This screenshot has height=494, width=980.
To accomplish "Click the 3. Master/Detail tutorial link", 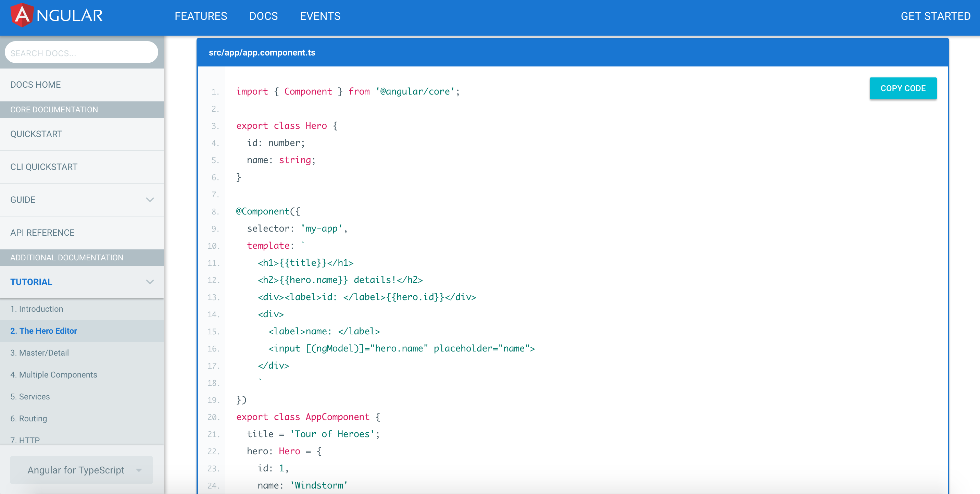I will (39, 352).
